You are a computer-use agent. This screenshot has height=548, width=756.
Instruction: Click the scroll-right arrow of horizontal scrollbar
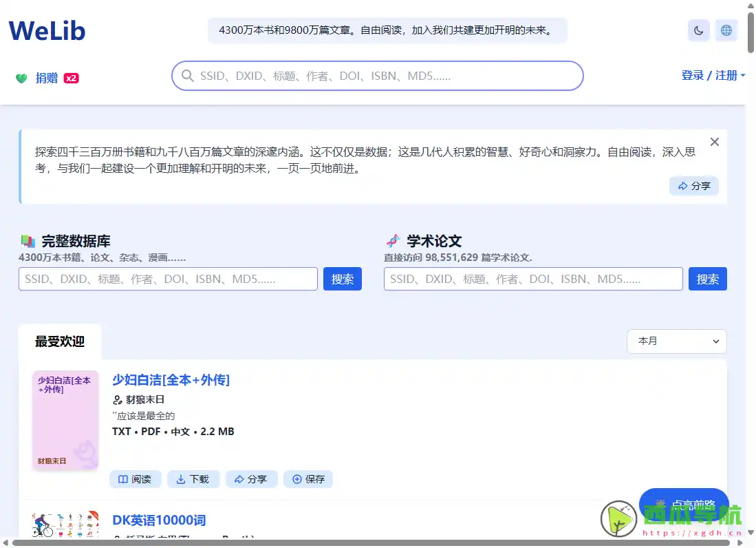[740, 543]
